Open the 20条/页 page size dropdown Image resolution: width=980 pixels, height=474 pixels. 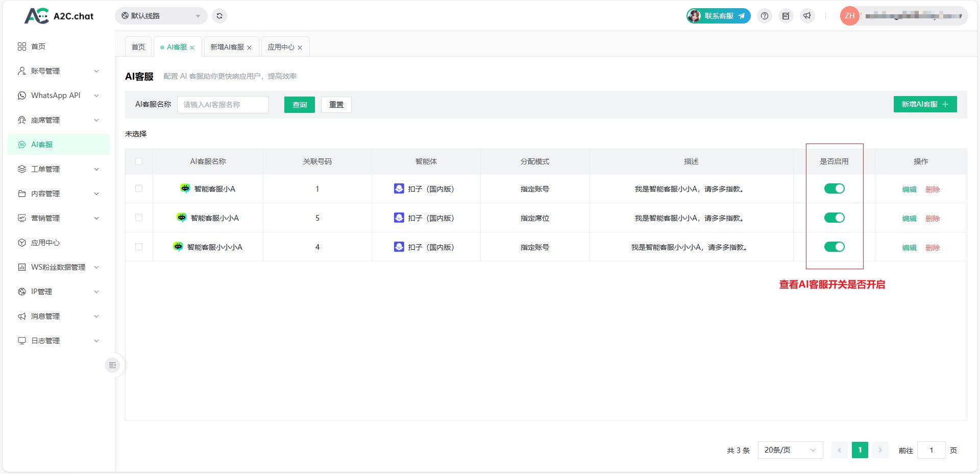790,450
